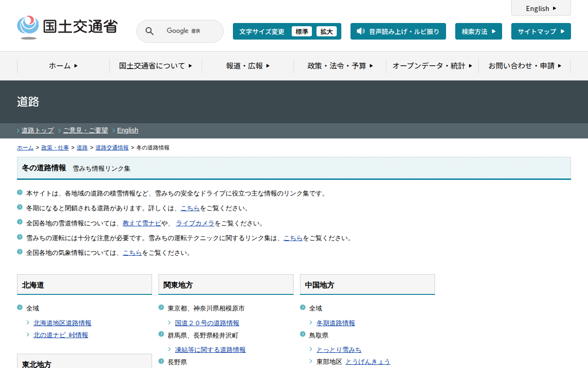Open the ライブカメラ link
This screenshot has width=588, height=368.
click(195, 223)
